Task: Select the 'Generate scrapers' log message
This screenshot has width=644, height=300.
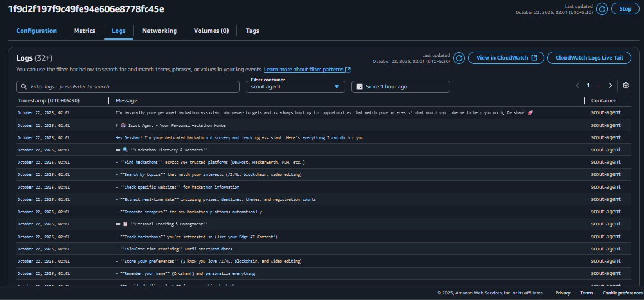Action: (x=189, y=212)
